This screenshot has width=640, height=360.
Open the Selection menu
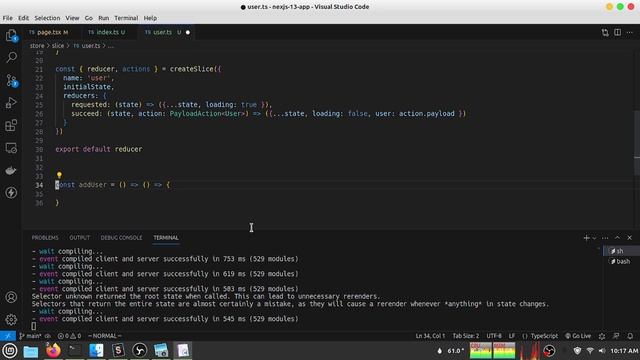tap(47, 18)
